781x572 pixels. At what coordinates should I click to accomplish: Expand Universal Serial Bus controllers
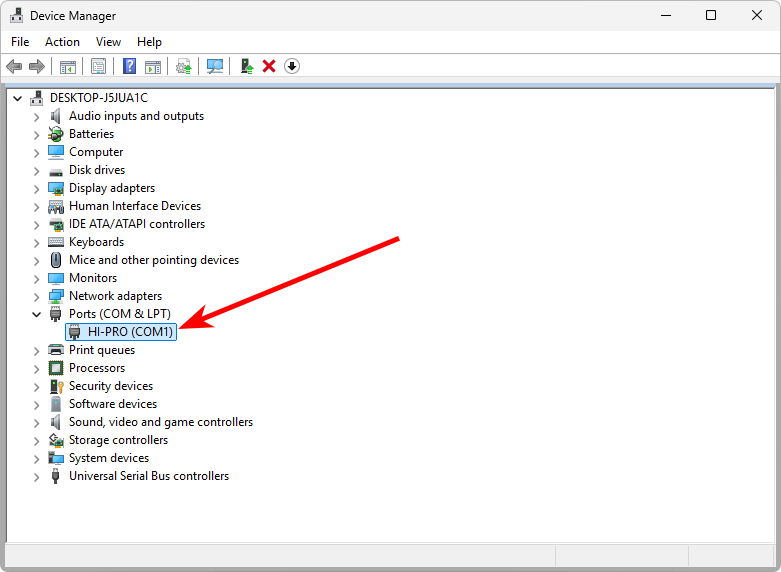[37, 476]
